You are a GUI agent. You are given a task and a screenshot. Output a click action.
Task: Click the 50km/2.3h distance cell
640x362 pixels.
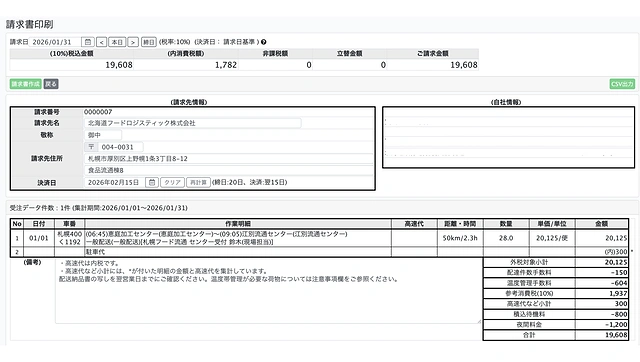pyautogui.click(x=460, y=238)
